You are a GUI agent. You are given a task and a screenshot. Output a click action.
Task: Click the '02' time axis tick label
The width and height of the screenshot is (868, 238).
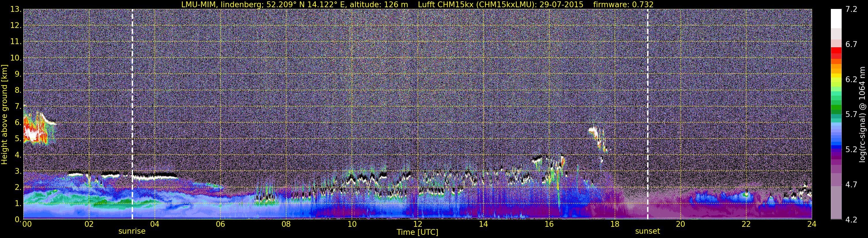(x=89, y=224)
